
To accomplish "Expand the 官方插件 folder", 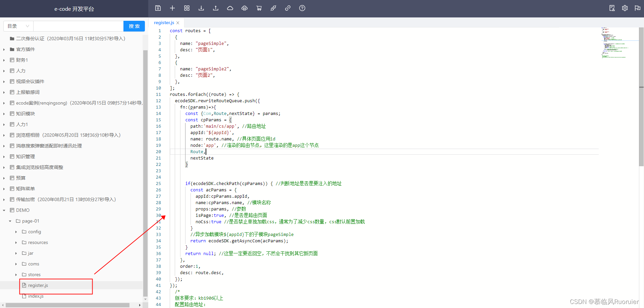I will click(x=4, y=50).
